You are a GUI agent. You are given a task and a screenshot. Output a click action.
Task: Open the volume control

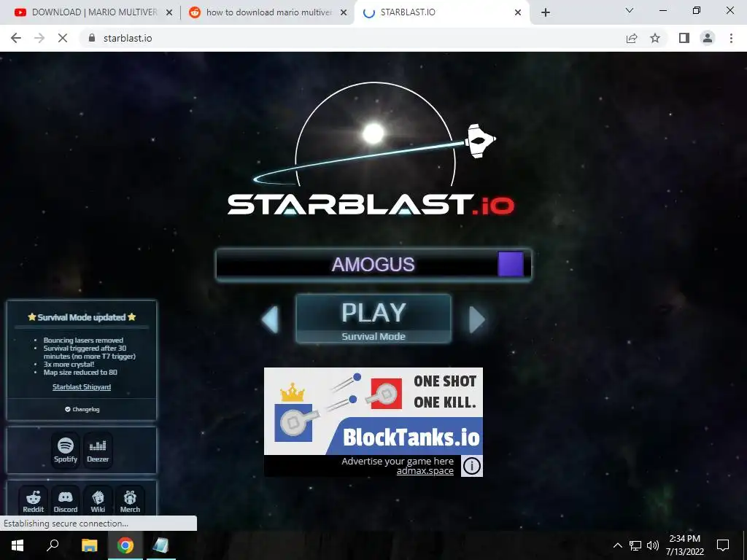click(x=653, y=545)
